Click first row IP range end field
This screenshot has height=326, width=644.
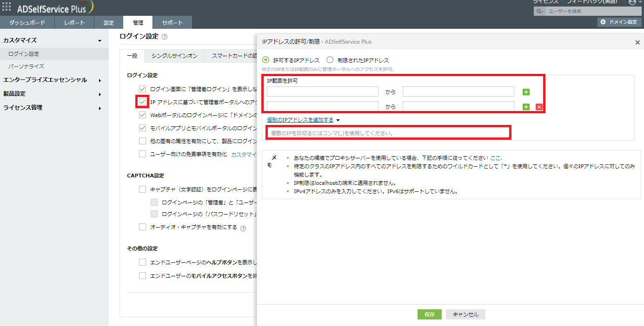click(x=458, y=91)
